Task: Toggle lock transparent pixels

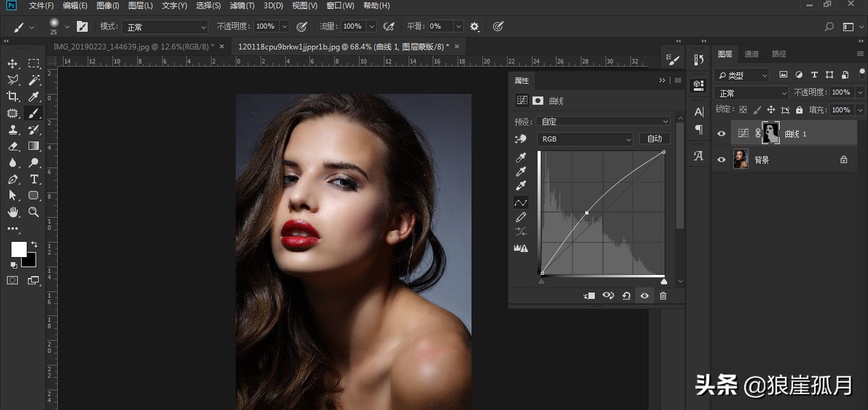Action: click(743, 110)
